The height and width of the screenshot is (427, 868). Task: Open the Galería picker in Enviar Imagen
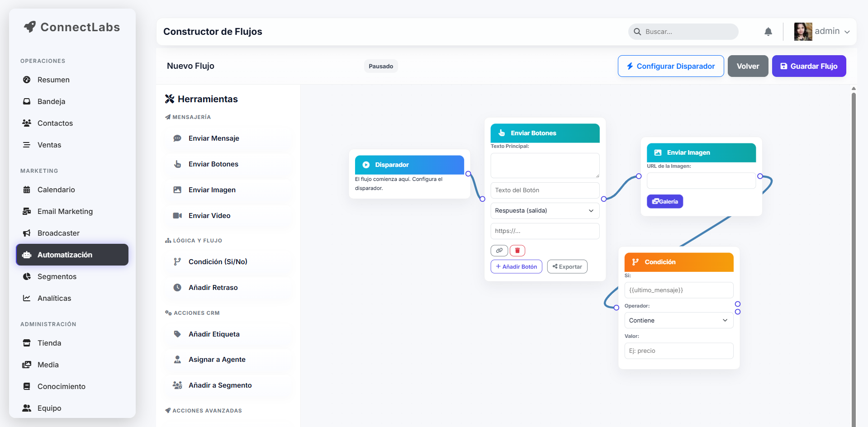pyautogui.click(x=664, y=201)
